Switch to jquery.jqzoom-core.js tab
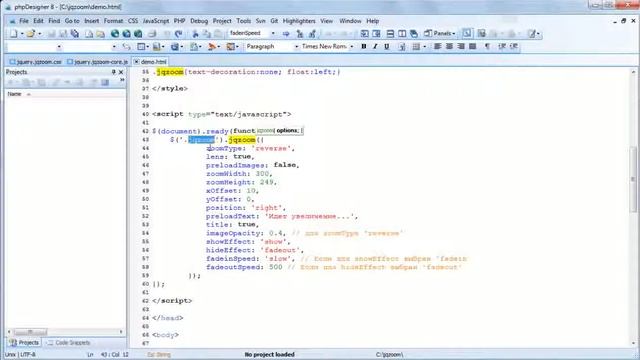640x360 pixels. coord(98,62)
